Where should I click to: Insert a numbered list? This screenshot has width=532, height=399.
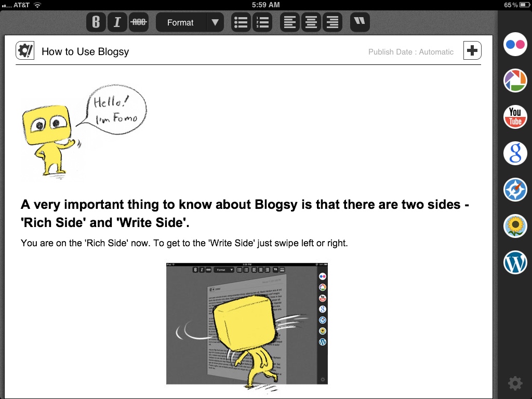tap(262, 22)
